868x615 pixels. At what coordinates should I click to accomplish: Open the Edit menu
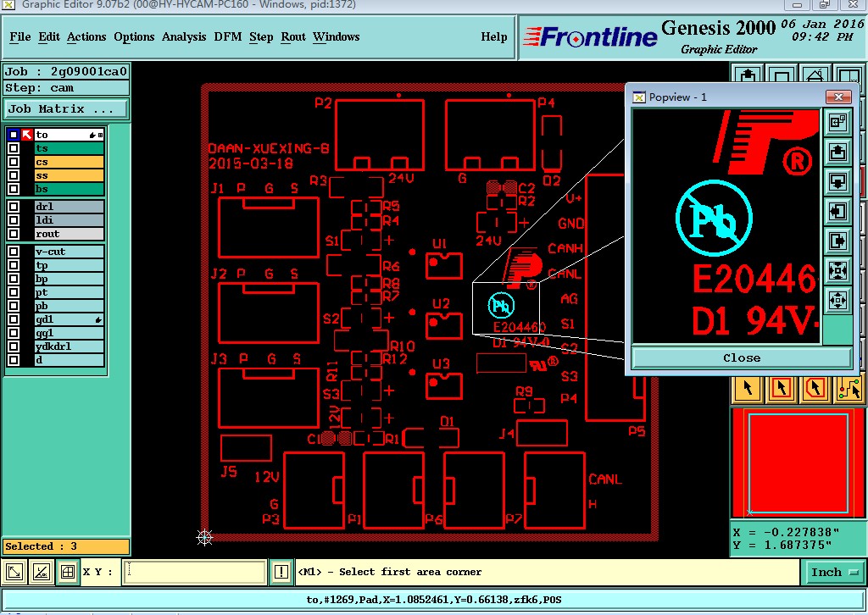[x=48, y=37]
